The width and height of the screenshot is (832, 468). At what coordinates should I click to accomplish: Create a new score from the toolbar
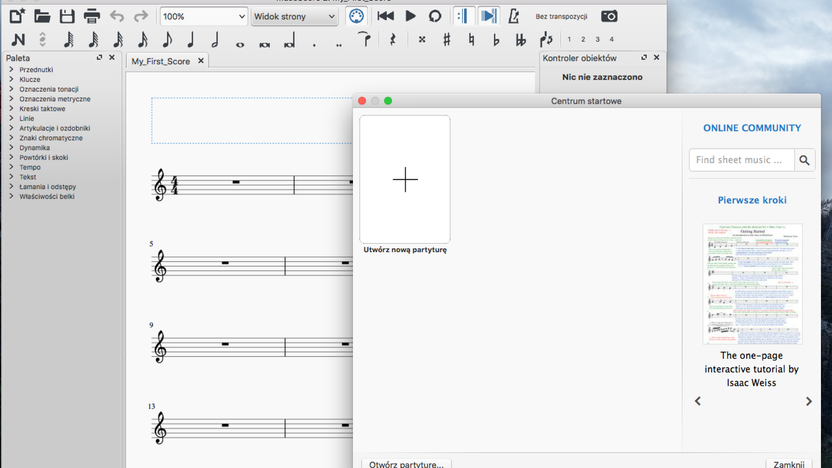coord(17,16)
